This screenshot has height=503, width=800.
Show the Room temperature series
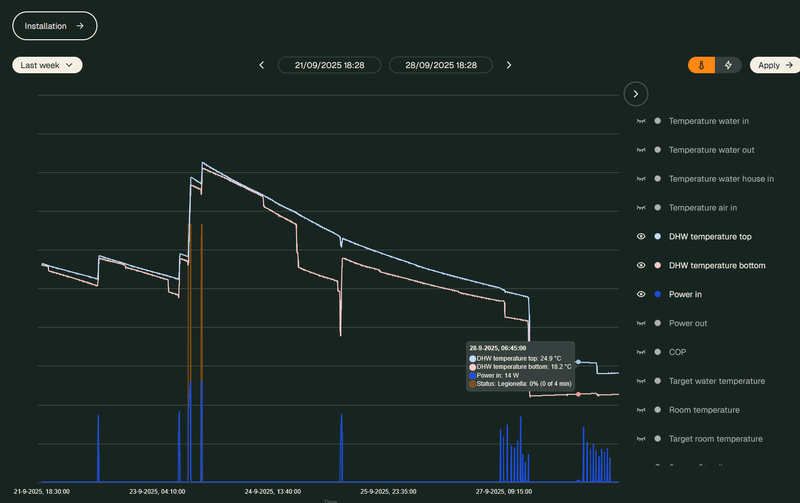(x=641, y=410)
